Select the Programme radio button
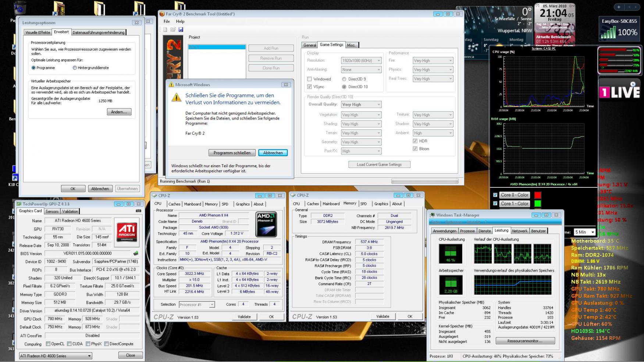This screenshot has width=644, height=362. pos(33,68)
